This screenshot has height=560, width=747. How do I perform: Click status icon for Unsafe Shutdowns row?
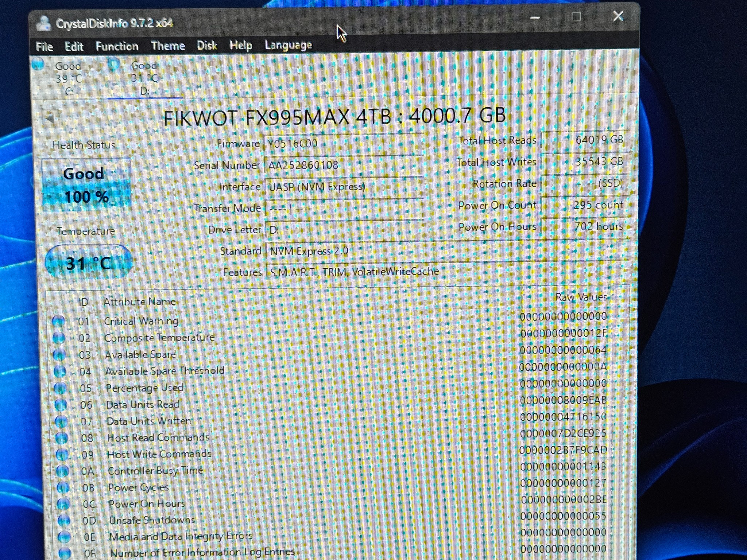coord(64,521)
